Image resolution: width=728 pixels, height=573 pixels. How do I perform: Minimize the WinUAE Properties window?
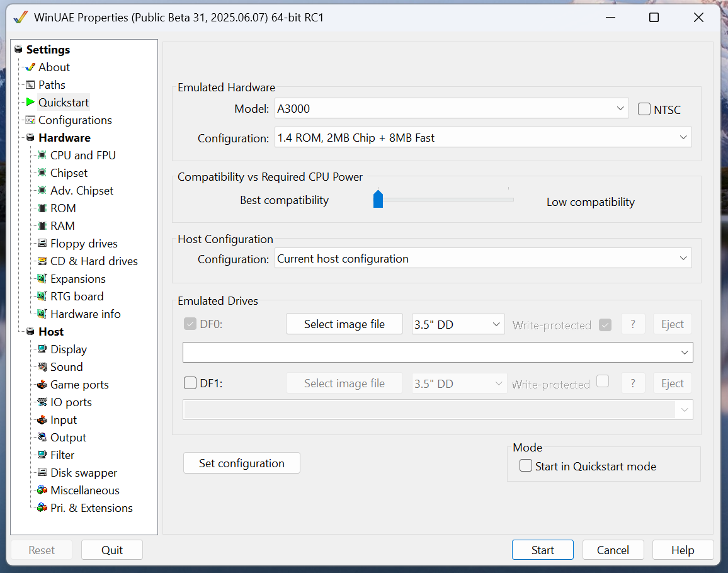point(610,18)
